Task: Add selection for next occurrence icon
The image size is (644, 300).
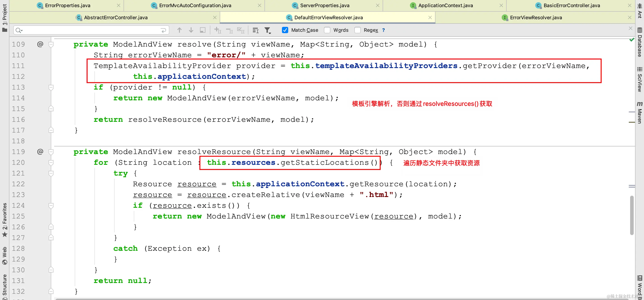Action: pyautogui.click(x=218, y=30)
